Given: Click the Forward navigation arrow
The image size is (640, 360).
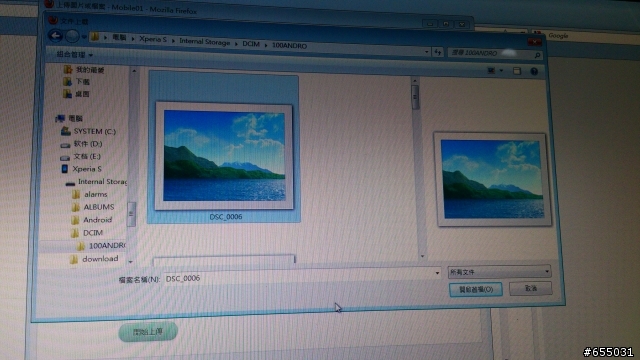Looking at the screenshot, I should coord(72,36).
